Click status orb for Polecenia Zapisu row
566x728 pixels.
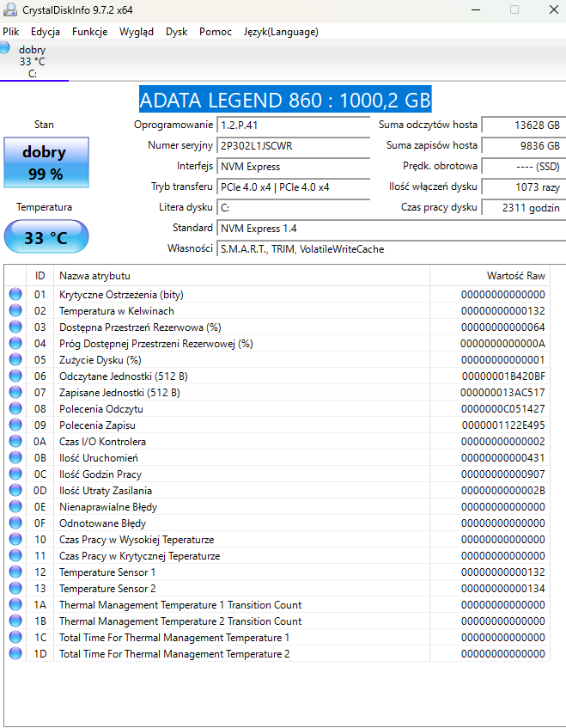coord(15,425)
